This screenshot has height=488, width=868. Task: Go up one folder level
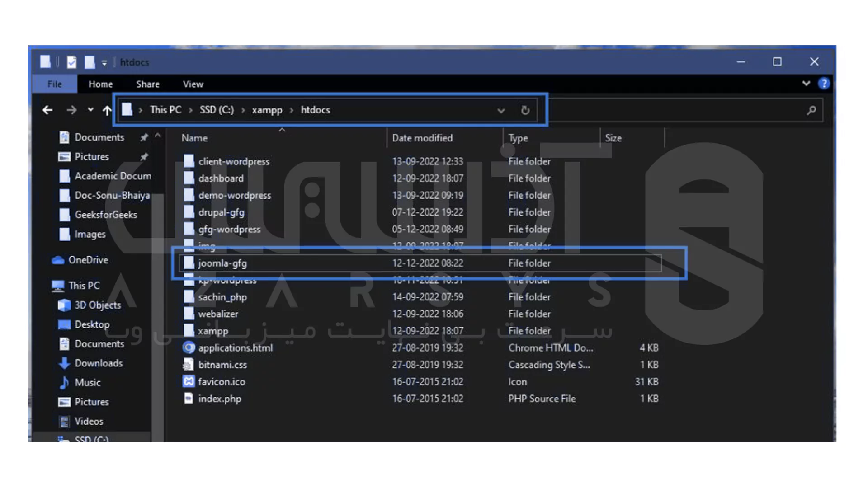107,110
